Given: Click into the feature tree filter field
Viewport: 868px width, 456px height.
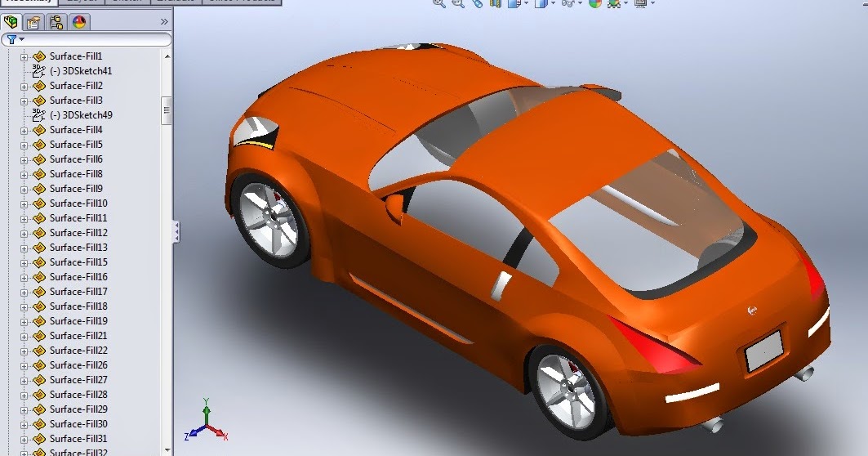Looking at the screenshot, I should (86, 39).
